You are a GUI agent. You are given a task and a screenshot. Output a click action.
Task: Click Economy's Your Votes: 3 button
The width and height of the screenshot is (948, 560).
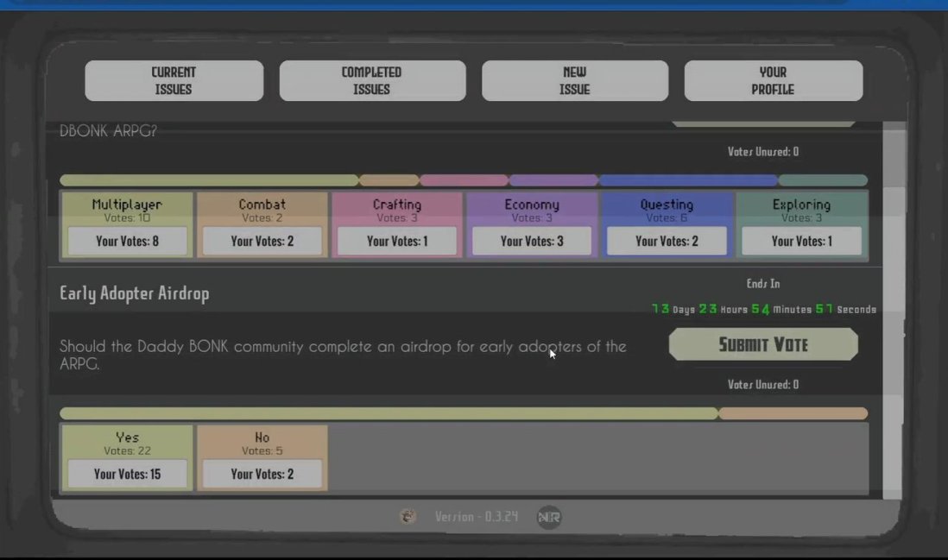tap(532, 242)
